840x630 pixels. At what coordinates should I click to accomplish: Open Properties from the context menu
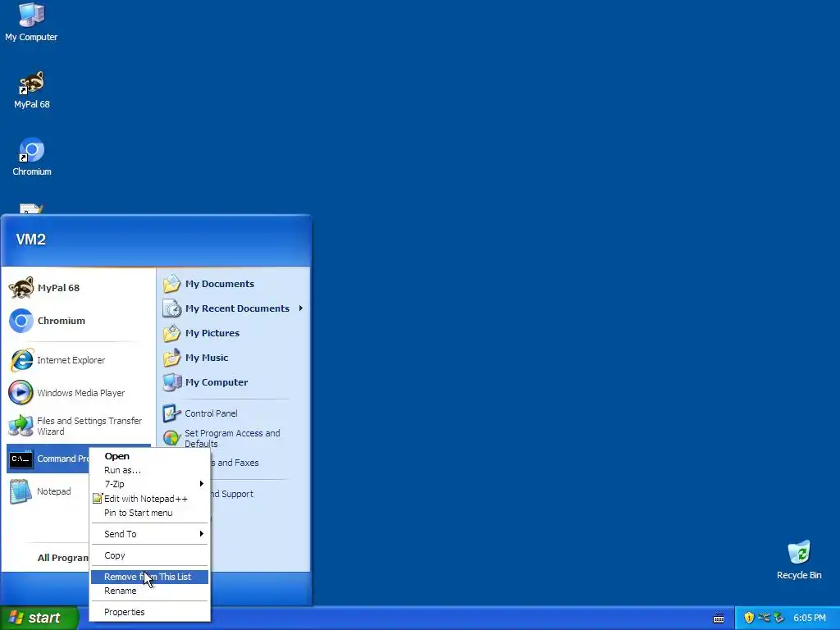click(149, 612)
